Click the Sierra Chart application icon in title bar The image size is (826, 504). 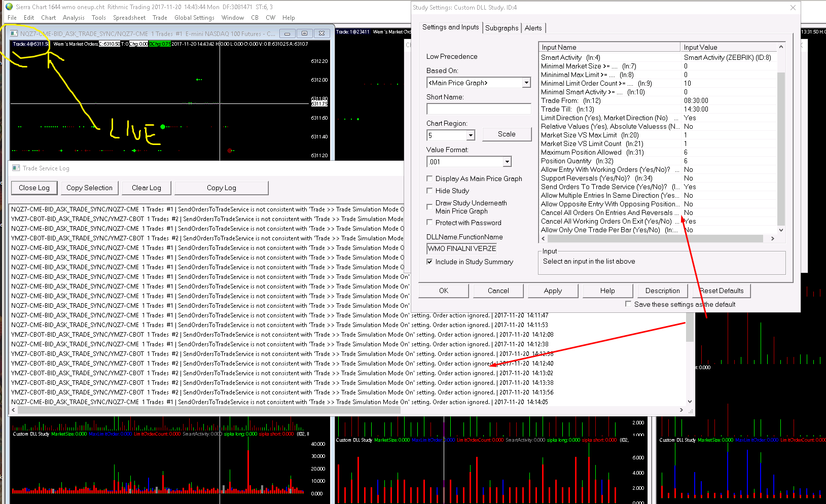coord(9,7)
